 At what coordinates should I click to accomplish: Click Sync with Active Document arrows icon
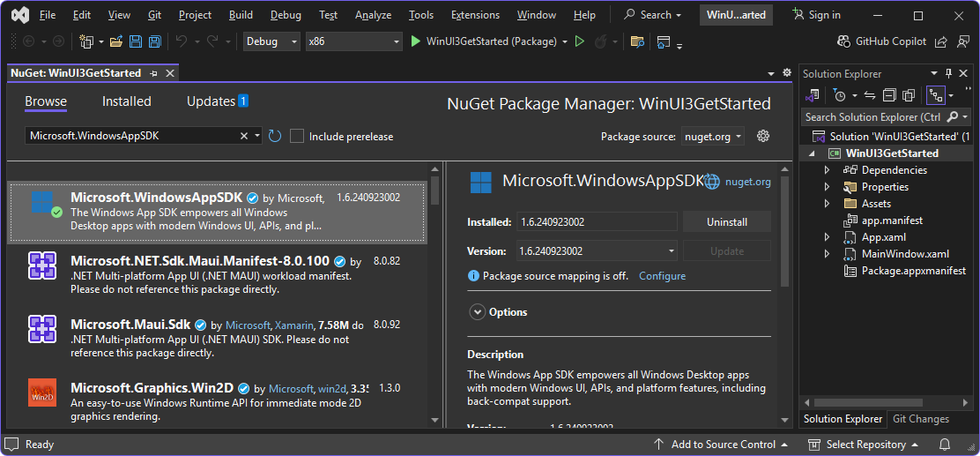coord(869,96)
